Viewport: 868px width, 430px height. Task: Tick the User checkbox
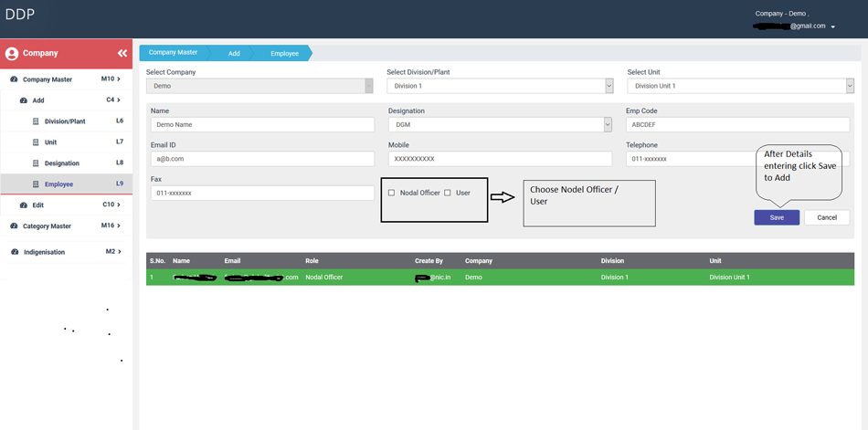448,193
